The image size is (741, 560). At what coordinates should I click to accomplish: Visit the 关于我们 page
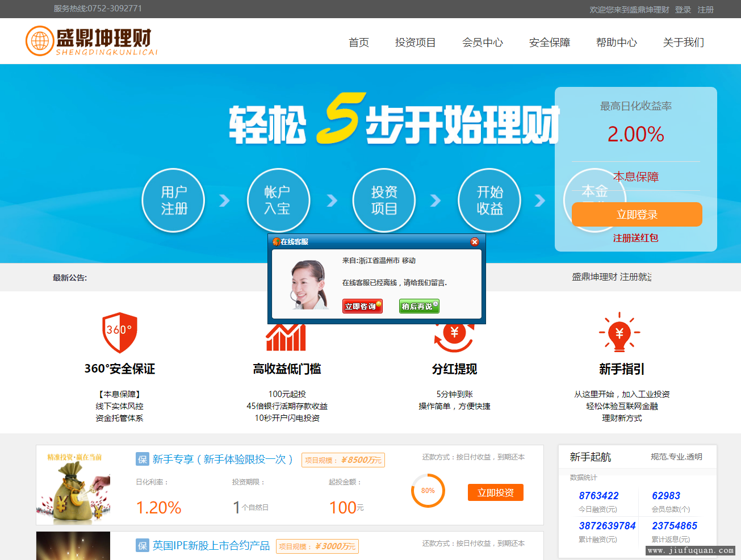coord(684,43)
